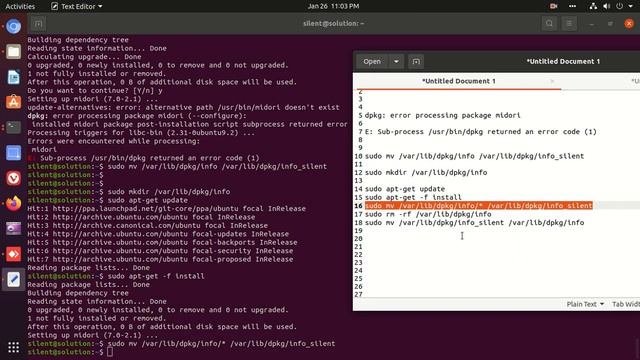Maximize the terminal window
The width and height of the screenshot is (640, 360).
(610, 24)
